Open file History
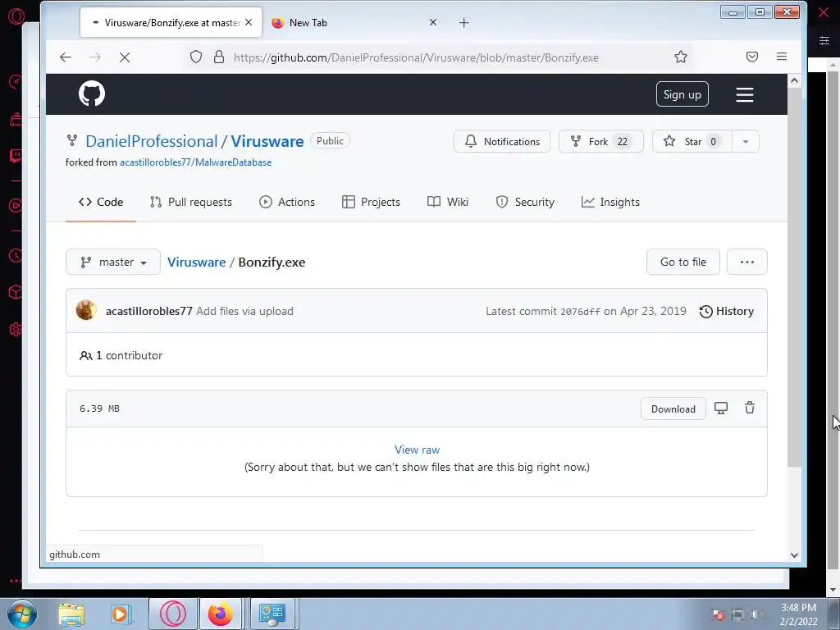Image resolution: width=840 pixels, height=630 pixels. coord(727,311)
